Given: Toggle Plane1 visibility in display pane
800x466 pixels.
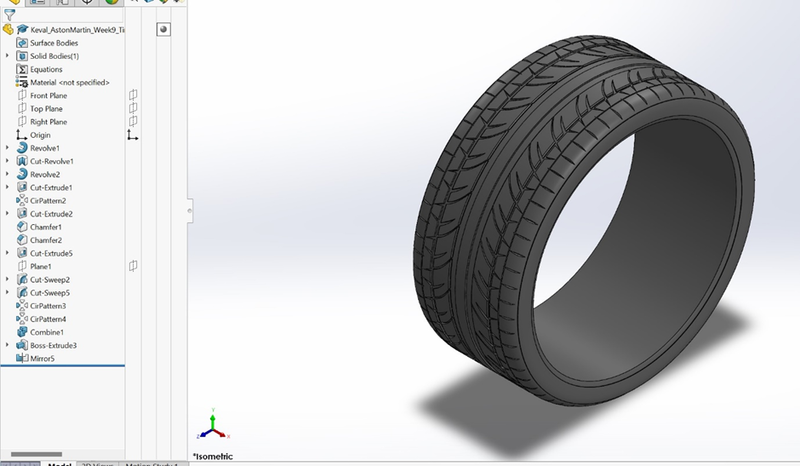Looking at the screenshot, I should coord(133,266).
